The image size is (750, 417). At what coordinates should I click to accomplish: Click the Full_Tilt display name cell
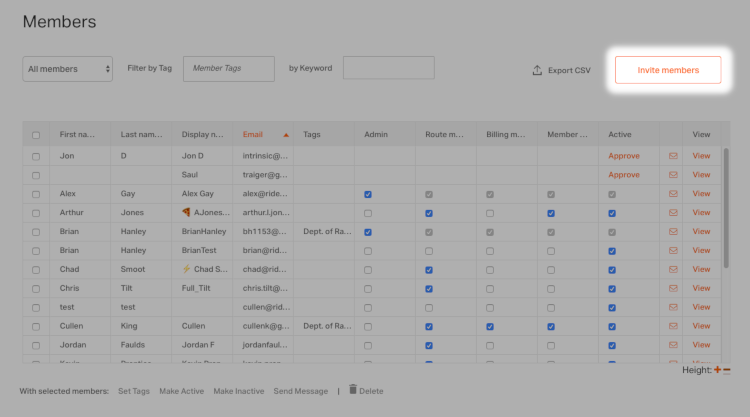tap(196, 288)
